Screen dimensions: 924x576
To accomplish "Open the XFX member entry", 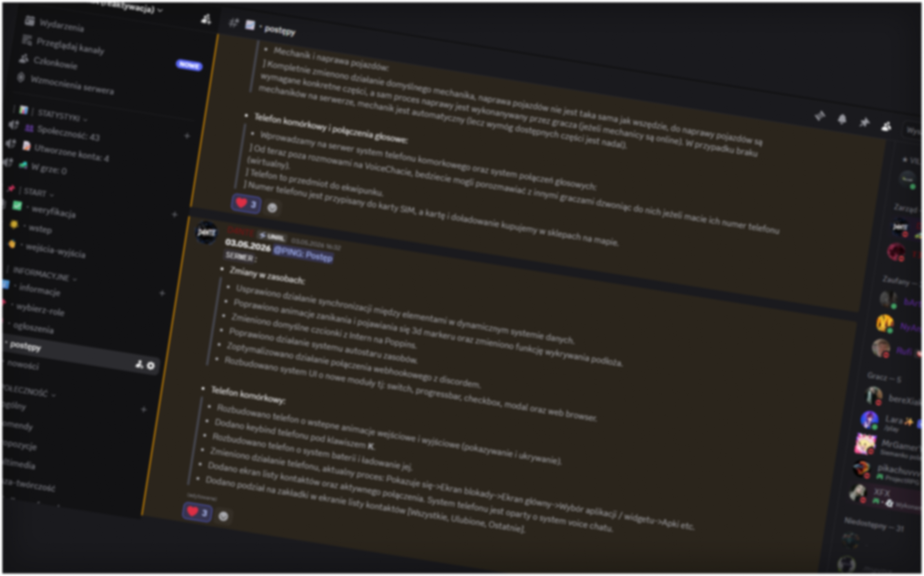I will (x=884, y=496).
